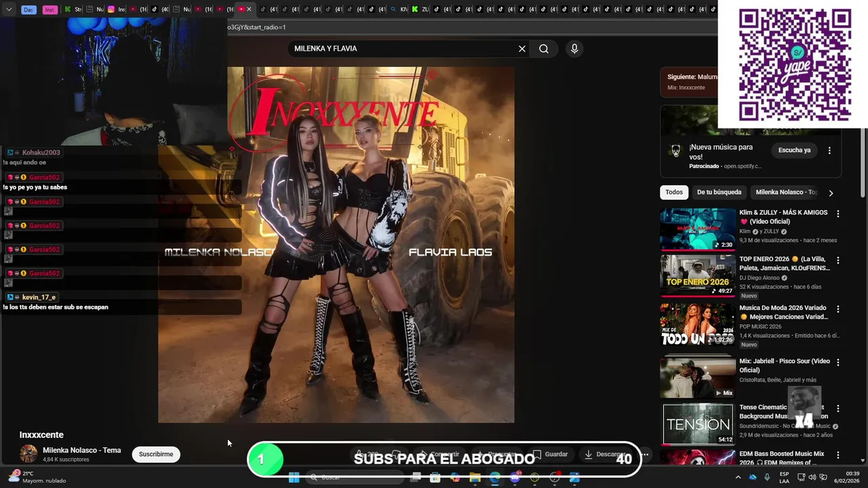Switch to the Instagram browser tab
This screenshot has height=488, width=868.
[x=116, y=9]
